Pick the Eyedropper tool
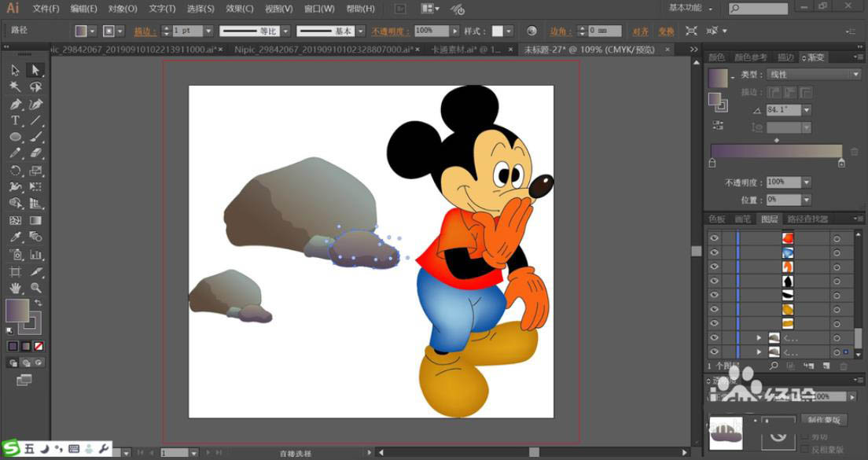 [15, 237]
